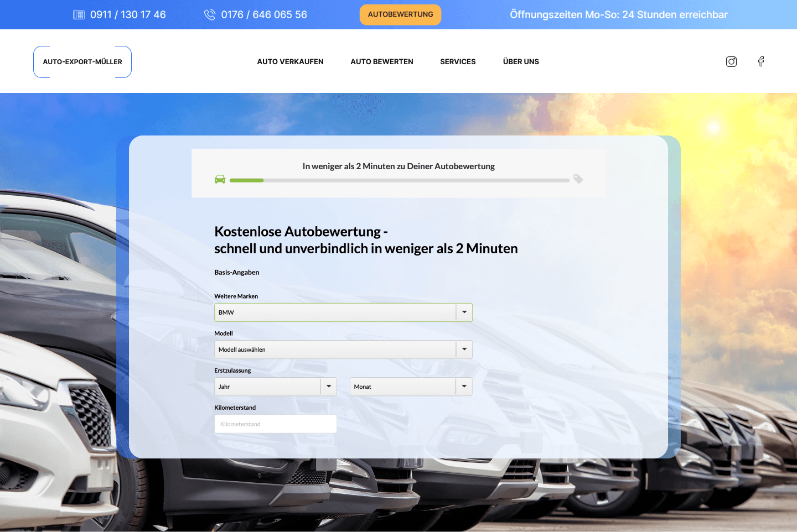Screen dimensions: 797x532
Task: Click the Auto-Export-Müller logo
Action: (x=82, y=62)
